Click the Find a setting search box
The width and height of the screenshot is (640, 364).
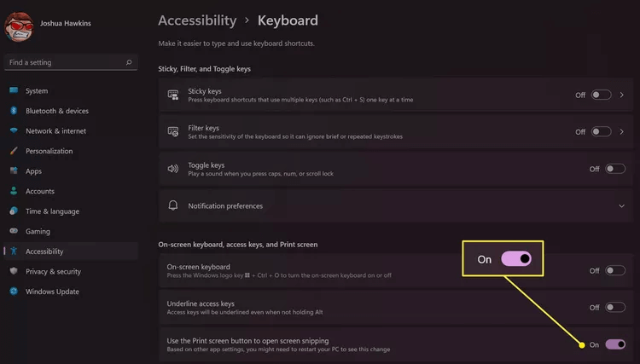71,62
